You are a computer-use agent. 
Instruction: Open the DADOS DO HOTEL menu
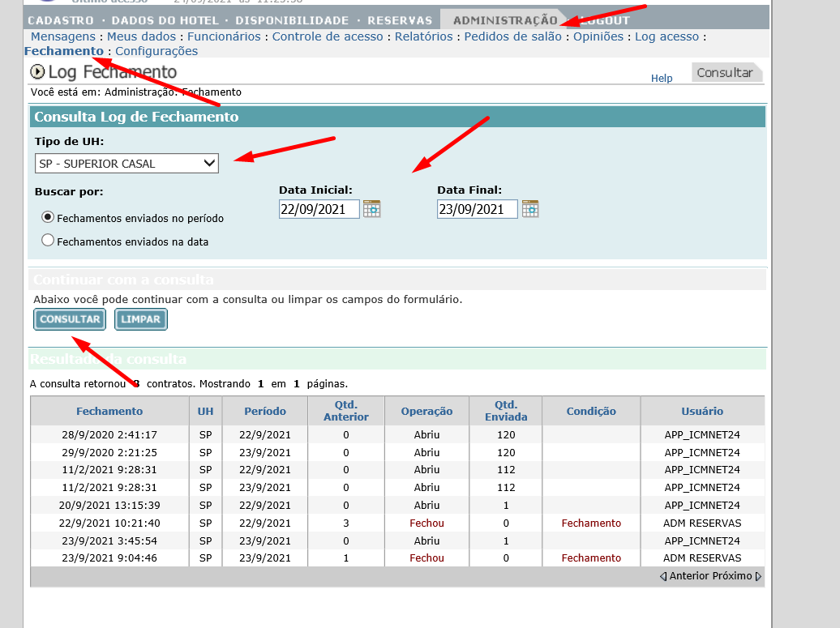(x=165, y=20)
